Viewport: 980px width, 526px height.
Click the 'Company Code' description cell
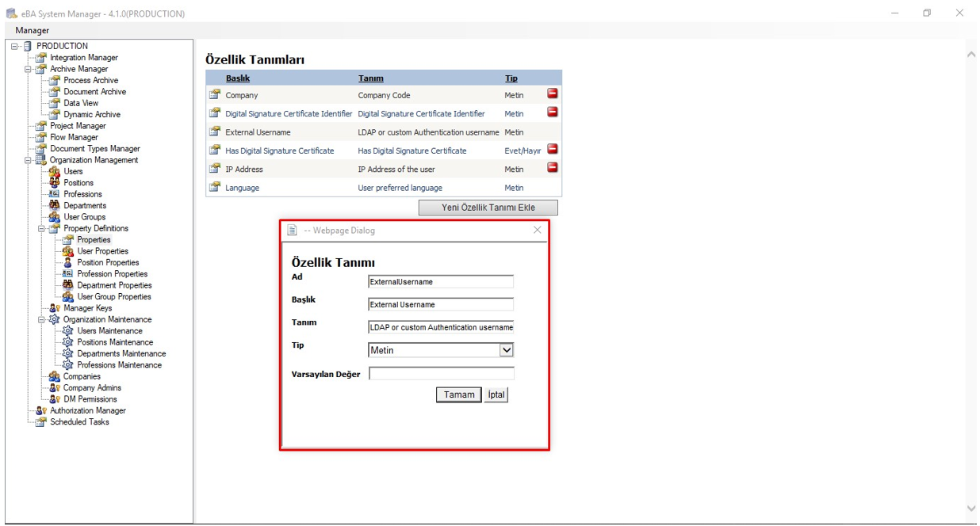coord(384,95)
